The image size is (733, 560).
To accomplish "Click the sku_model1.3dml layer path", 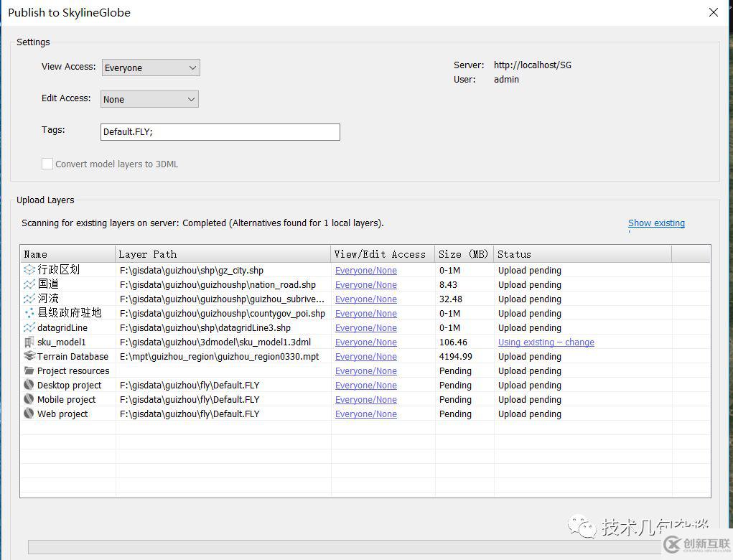I will [x=215, y=342].
